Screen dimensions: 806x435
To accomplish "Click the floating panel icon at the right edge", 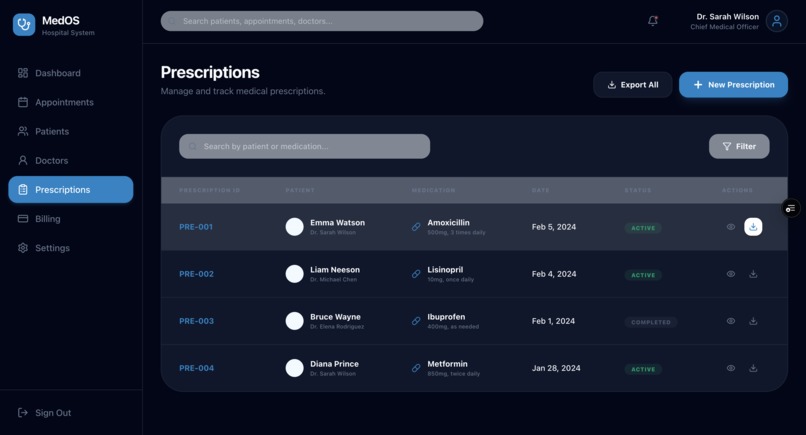I will pyautogui.click(x=791, y=208).
